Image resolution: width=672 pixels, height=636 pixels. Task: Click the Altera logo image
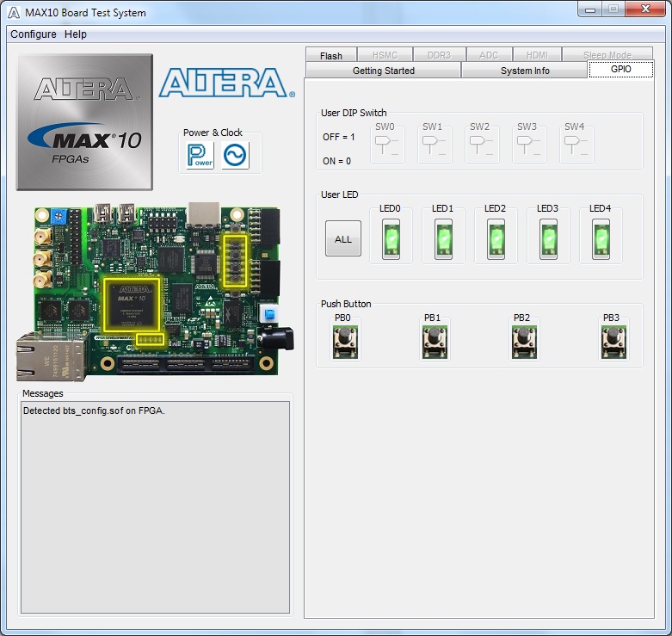(x=226, y=83)
